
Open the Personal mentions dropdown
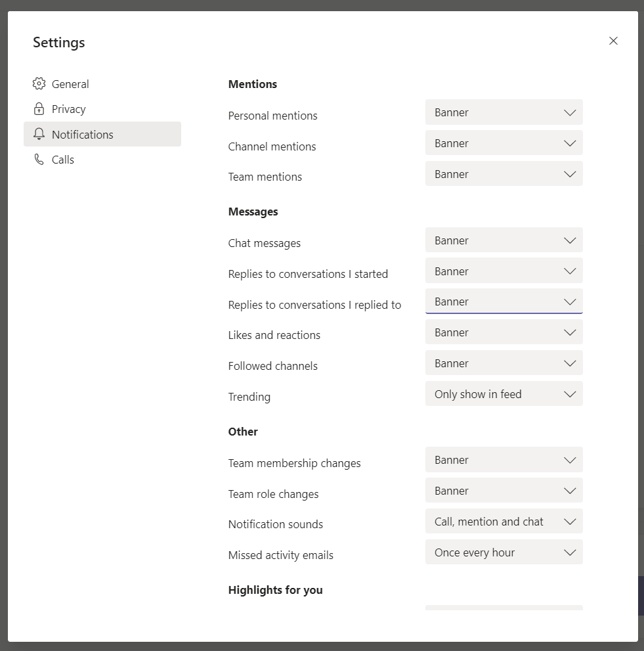pos(504,112)
